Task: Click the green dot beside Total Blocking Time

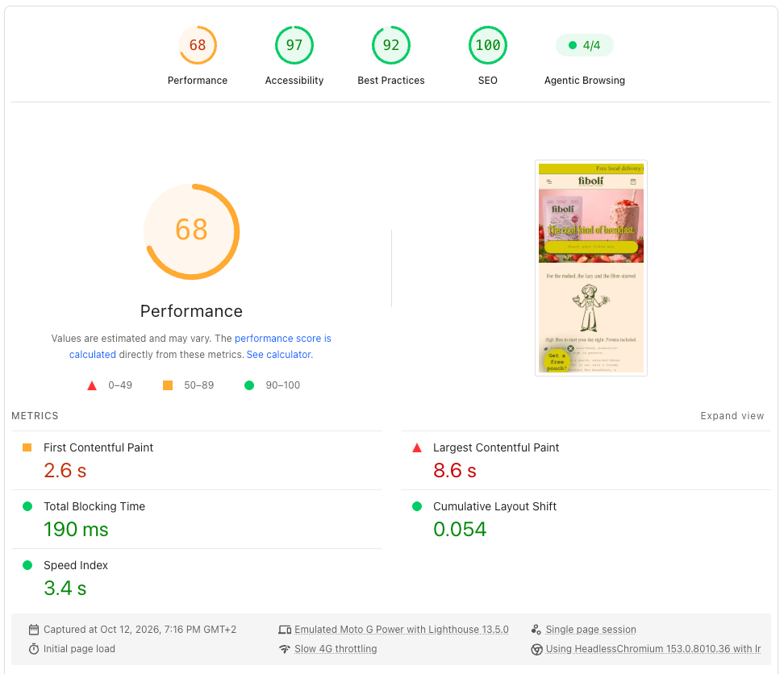Action: click(27, 506)
